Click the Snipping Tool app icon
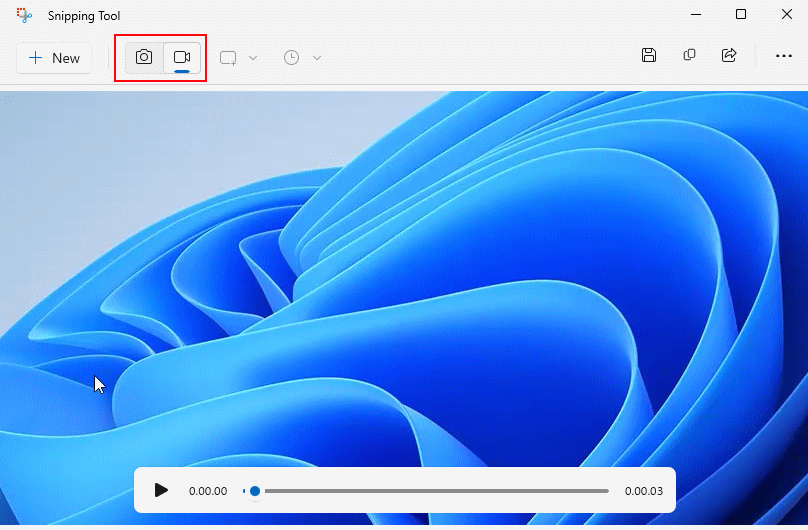This screenshot has width=808, height=530. coord(24,15)
